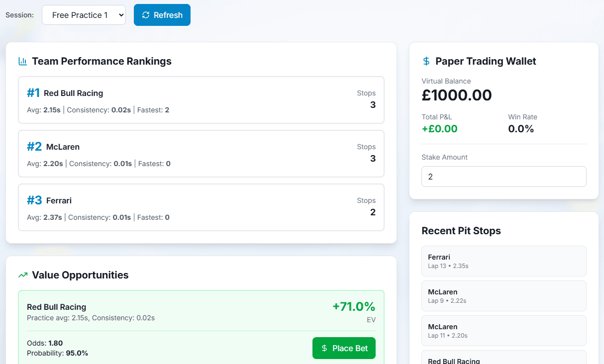Click into the Stake Amount input field
The image size is (604, 364).
pyautogui.click(x=503, y=177)
